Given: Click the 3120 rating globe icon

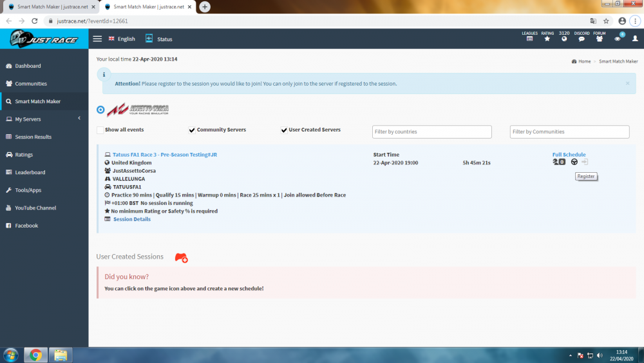Looking at the screenshot, I should tap(564, 39).
